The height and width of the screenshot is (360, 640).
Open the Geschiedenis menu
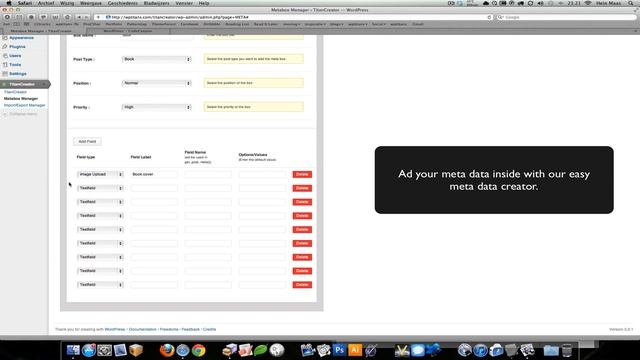[123, 3]
